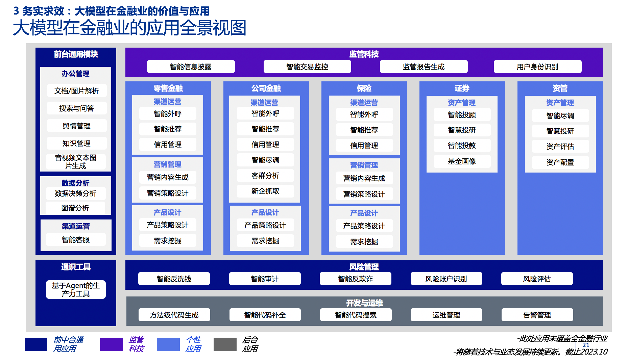Click the 资产评估 box
The image size is (628, 364).
coord(560,146)
